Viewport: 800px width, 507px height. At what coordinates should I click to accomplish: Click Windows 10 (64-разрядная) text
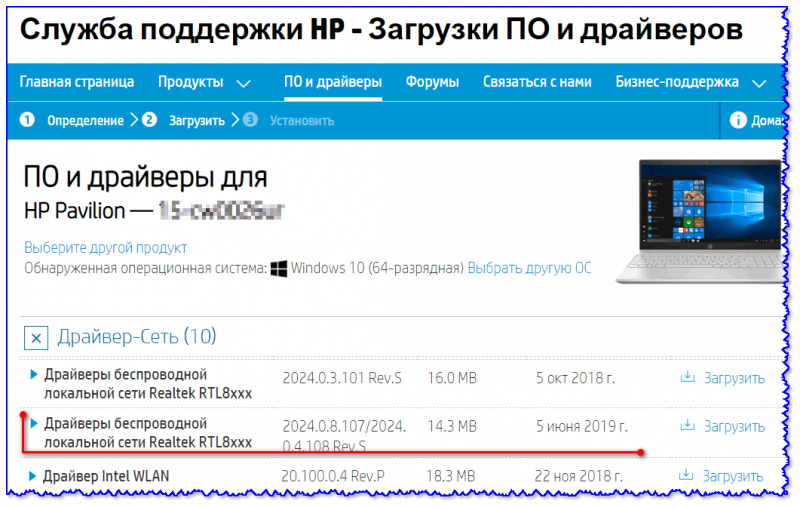pos(377,268)
